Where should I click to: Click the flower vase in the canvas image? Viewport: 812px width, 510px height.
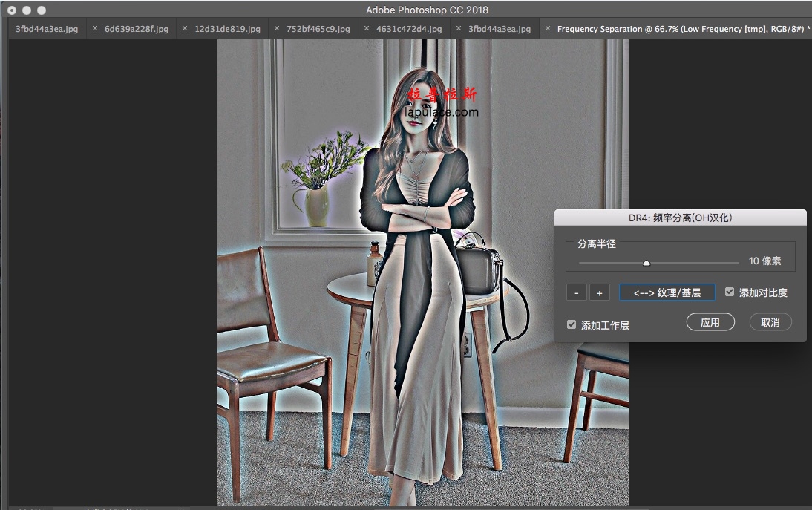click(x=318, y=206)
